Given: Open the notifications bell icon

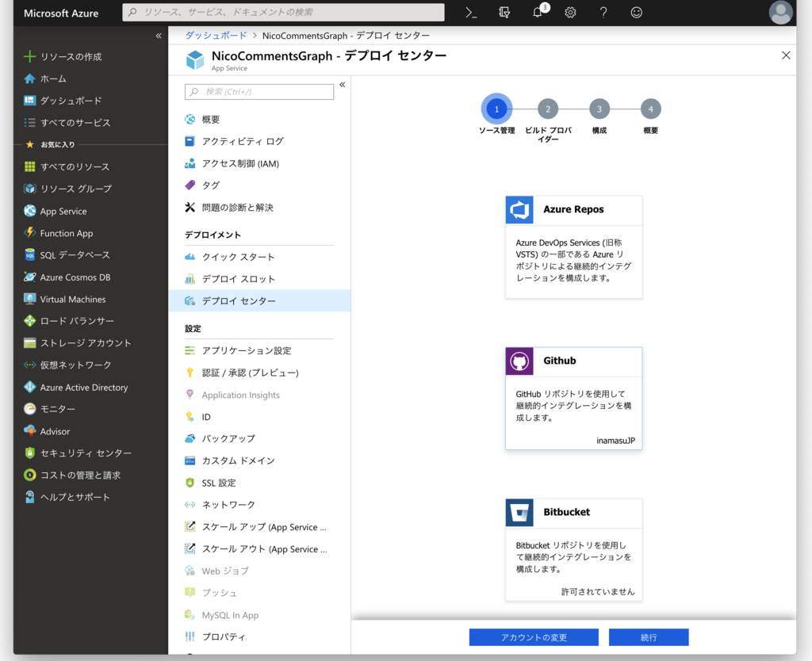Looking at the screenshot, I should pyautogui.click(x=538, y=13).
